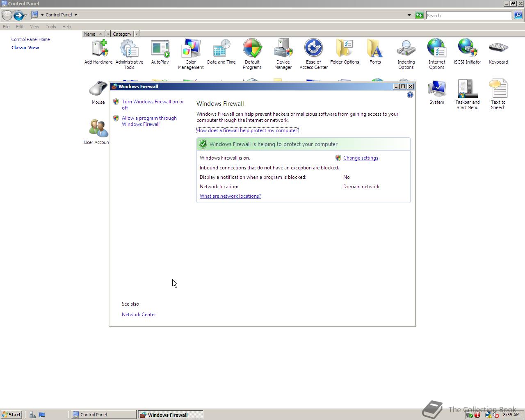Click the red alert tray icon
Screen dimensions: 525x420
point(477,415)
